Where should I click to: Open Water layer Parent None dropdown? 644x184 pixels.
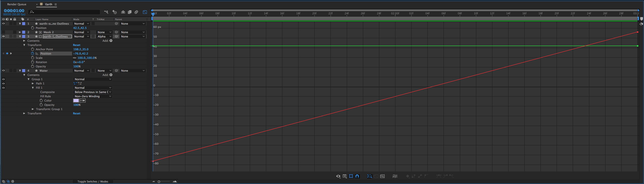click(132, 71)
